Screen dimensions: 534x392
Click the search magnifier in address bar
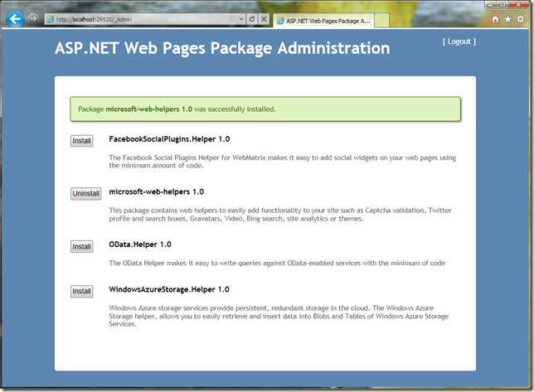[x=231, y=19]
